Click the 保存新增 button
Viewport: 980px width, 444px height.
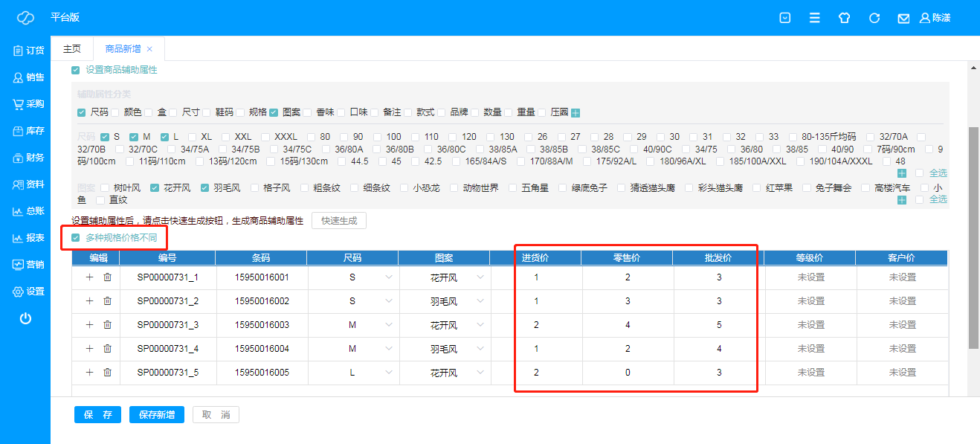(x=157, y=415)
